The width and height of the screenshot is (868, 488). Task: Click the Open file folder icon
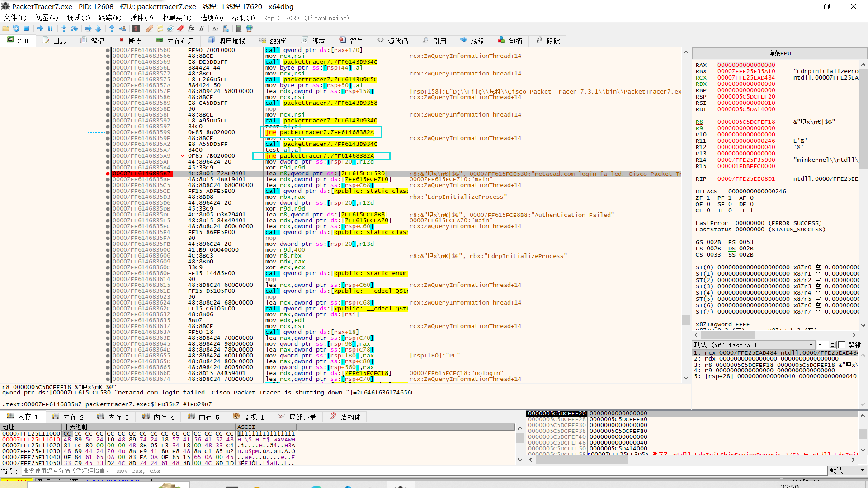(x=6, y=28)
